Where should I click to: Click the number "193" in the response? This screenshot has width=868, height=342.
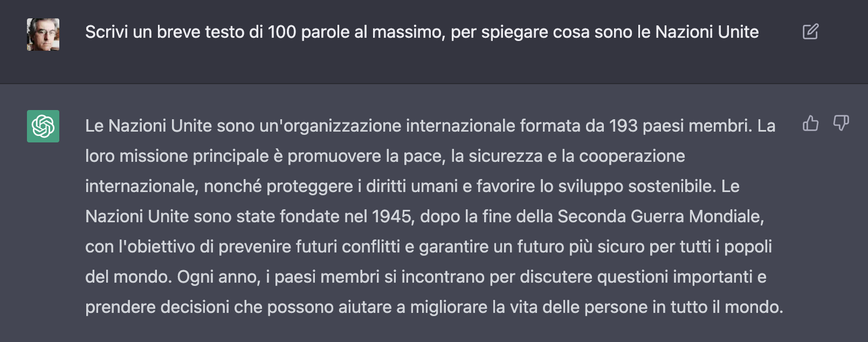pos(623,126)
